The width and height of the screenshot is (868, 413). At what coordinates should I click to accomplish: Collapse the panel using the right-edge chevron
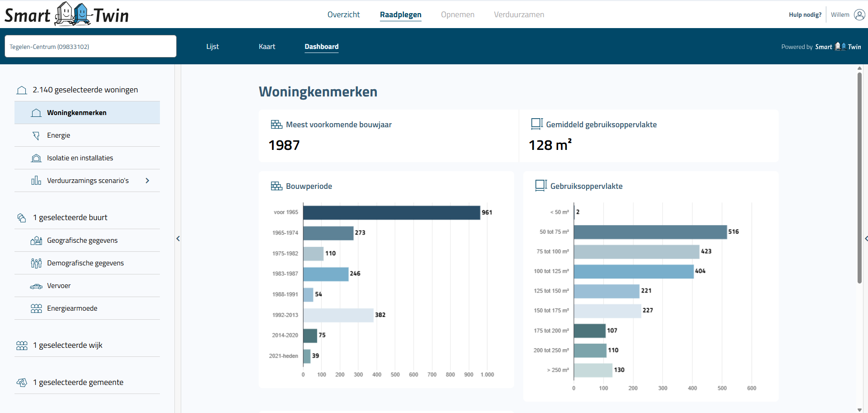866,238
